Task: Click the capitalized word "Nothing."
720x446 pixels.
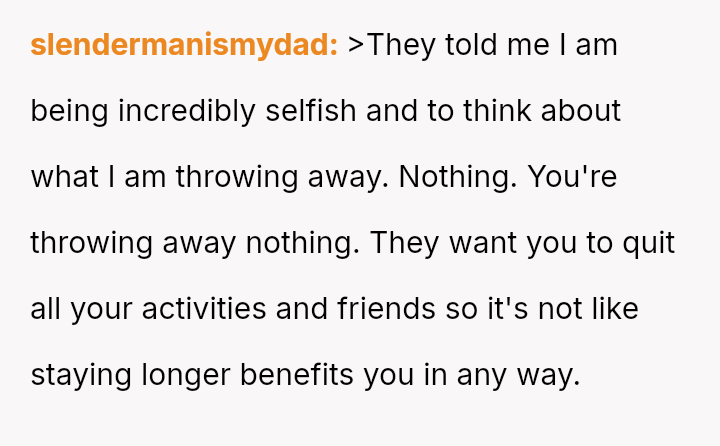Action: (457, 177)
